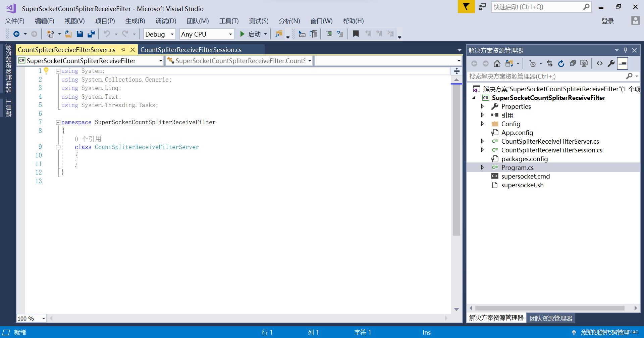The width and height of the screenshot is (644, 338).
Task: Toggle the Preview Selected Items button
Action: click(623, 63)
